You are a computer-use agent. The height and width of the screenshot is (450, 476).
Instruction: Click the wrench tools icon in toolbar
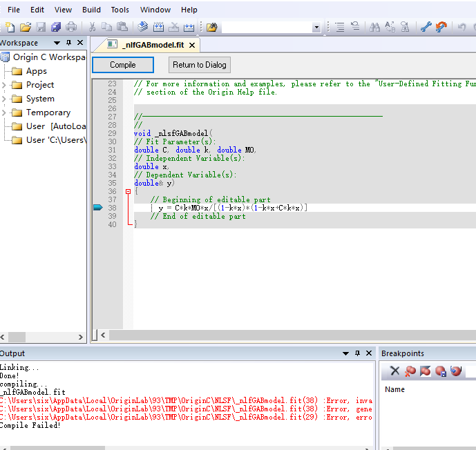pos(426,27)
